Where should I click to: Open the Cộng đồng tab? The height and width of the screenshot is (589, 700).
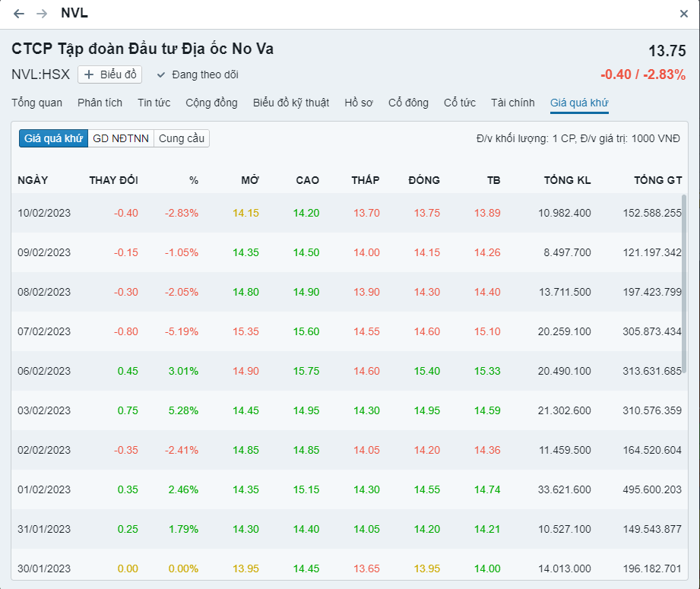pyautogui.click(x=211, y=103)
